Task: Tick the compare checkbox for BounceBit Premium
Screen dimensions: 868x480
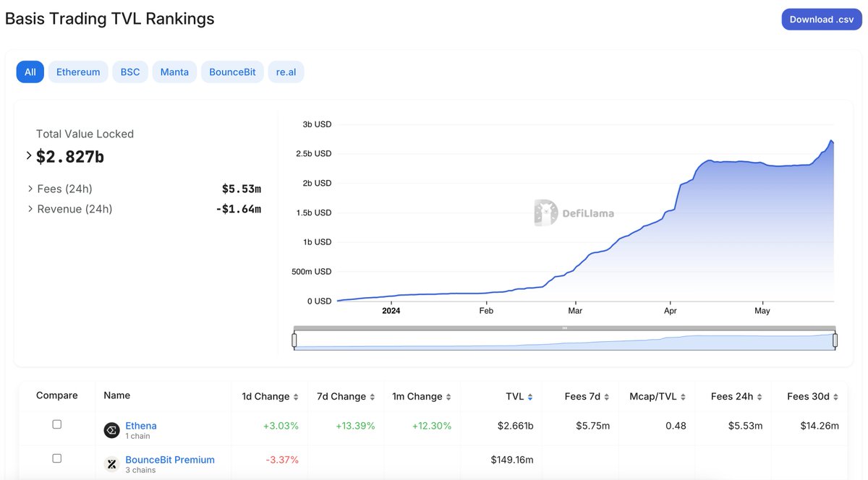Action: click(x=57, y=458)
